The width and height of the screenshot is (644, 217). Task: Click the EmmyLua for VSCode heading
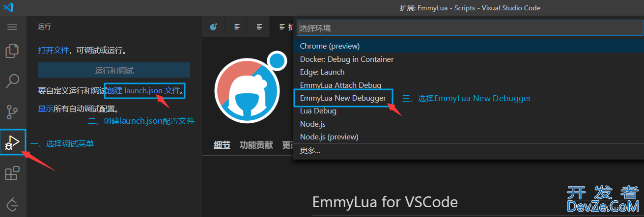(x=385, y=202)
